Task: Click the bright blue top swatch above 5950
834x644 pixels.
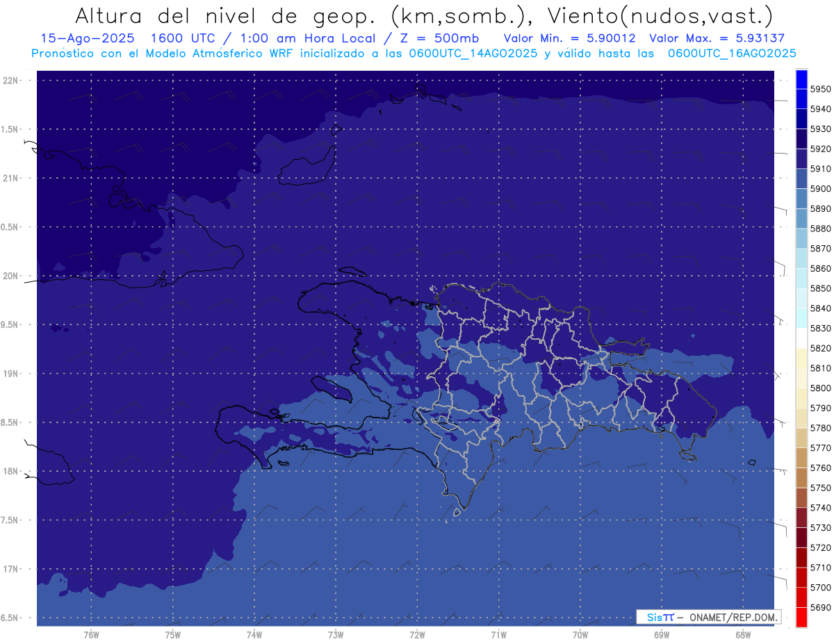Action: click(801, 79)
